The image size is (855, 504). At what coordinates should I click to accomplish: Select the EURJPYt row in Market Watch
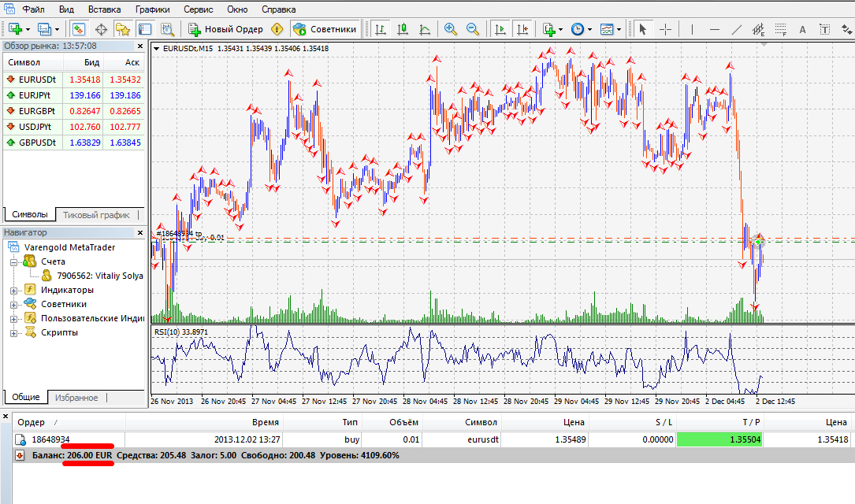tap(73, 95)
